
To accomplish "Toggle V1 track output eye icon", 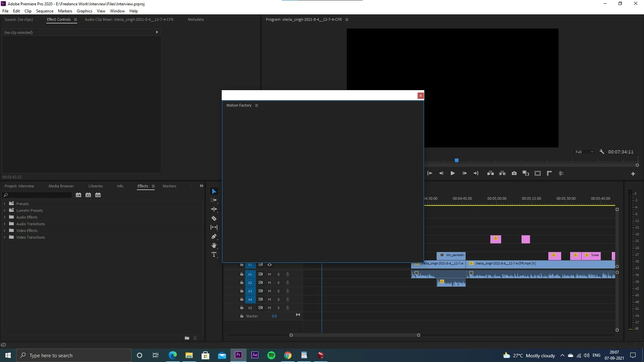I will (x=269, y=265).
